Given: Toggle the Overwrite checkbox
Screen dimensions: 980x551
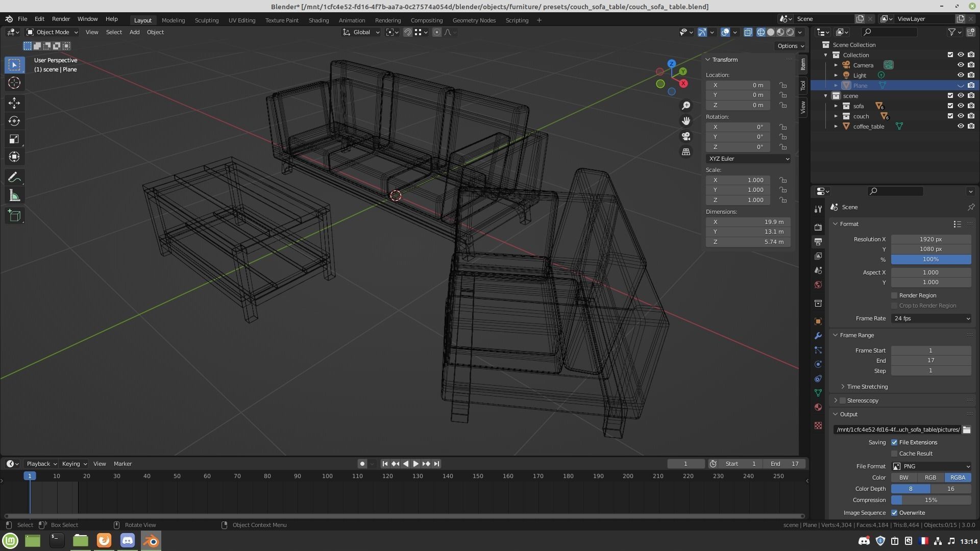Looking at the screenshot, I should point(894,513).
